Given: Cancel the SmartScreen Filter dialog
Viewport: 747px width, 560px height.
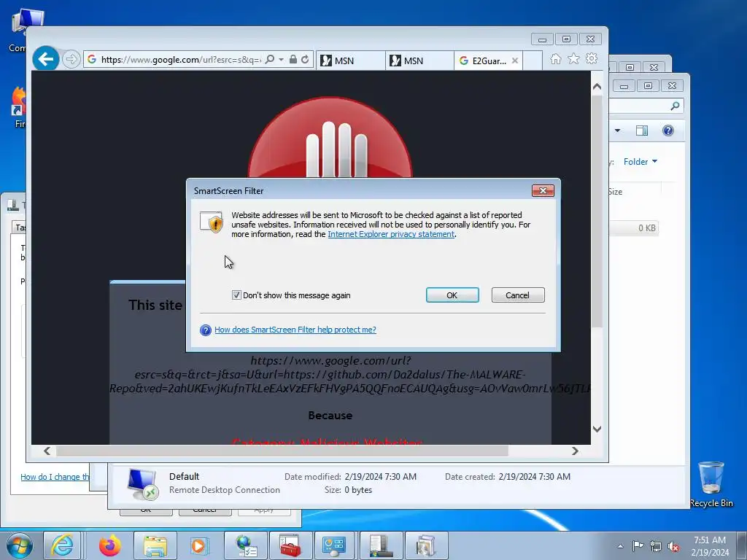Looking at the screenshot, I should [x=518, y=295].
